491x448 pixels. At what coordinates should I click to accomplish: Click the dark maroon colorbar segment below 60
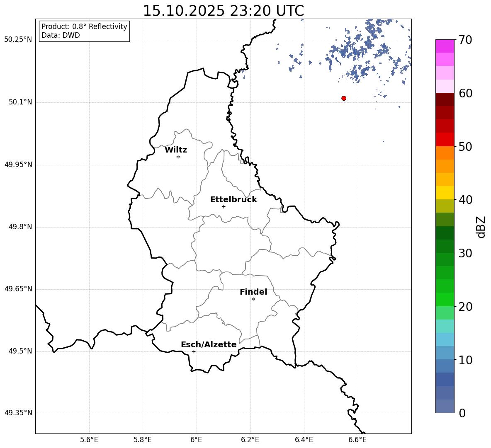click(445, 99)
